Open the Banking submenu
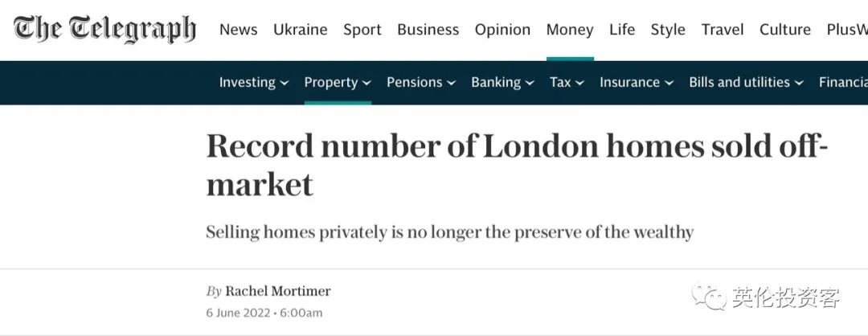The image size is (868, 336). (502, 83)
